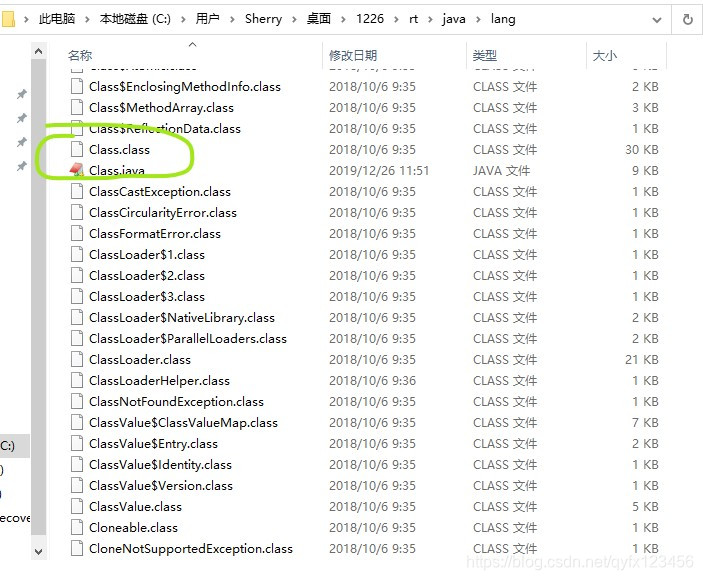The image size is (703, 580).
Task: Select ClassLoader$2.class file icon
Action: [77, 275]
